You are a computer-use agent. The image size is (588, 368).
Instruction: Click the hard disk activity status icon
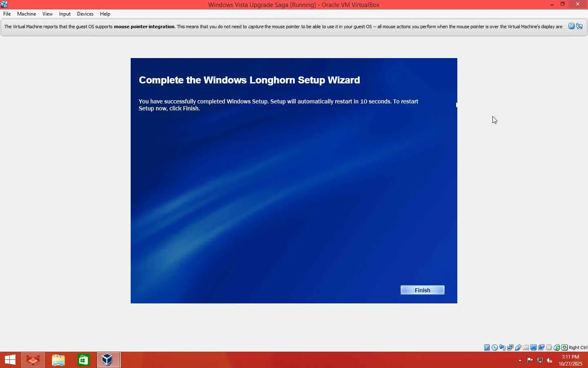click(x=487, y=348)
